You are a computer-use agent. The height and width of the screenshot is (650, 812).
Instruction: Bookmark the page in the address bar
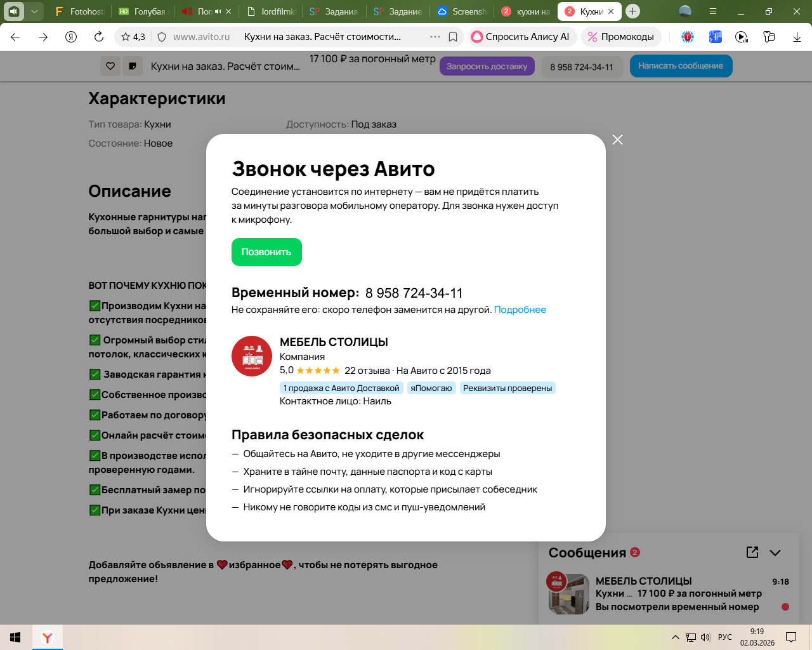coord(453,37)
